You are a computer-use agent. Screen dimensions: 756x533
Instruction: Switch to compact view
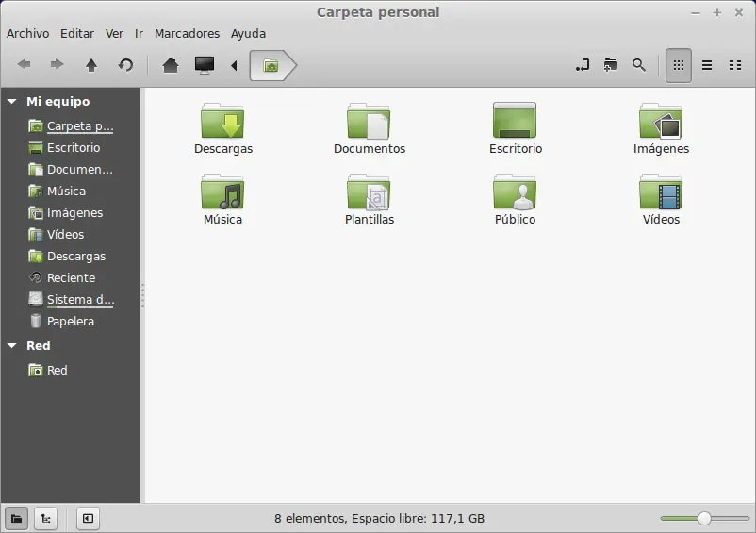click(x=734, y=65)
